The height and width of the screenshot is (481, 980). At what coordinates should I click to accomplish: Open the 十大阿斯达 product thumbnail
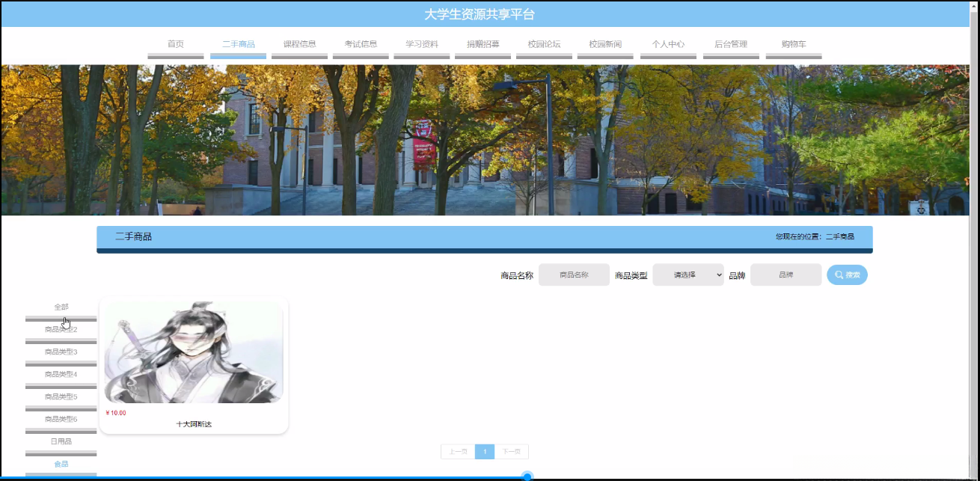tap(193, 352)
